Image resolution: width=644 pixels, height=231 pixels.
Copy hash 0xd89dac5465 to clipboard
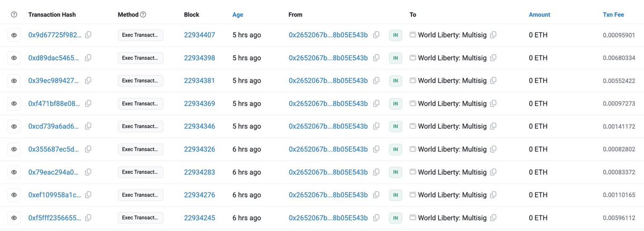88,58
